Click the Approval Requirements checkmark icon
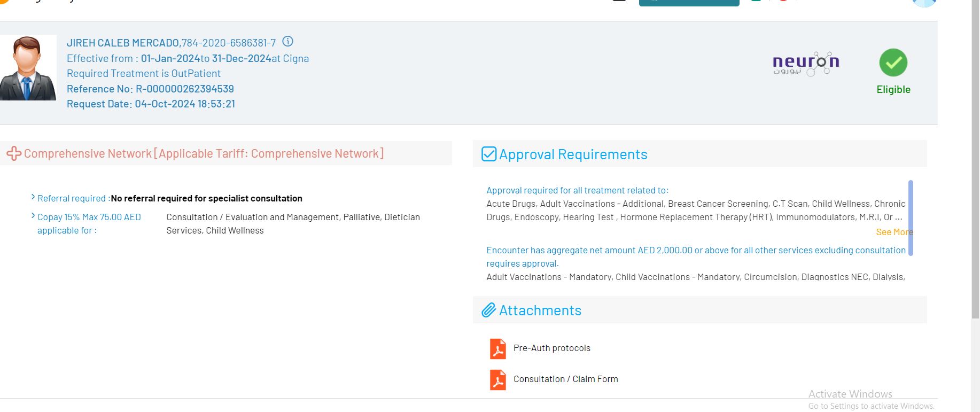Image resolution: width=980 pixels, height=412 pixels. [489, 154]
